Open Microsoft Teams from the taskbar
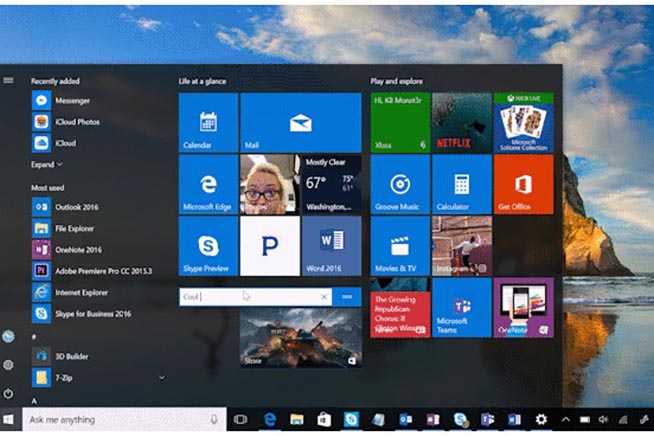 (x=487, y=419)
